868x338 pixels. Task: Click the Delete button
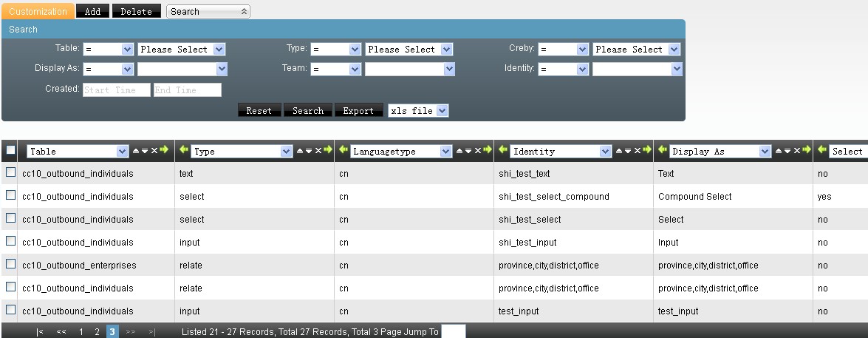click(x=135, y=12)
